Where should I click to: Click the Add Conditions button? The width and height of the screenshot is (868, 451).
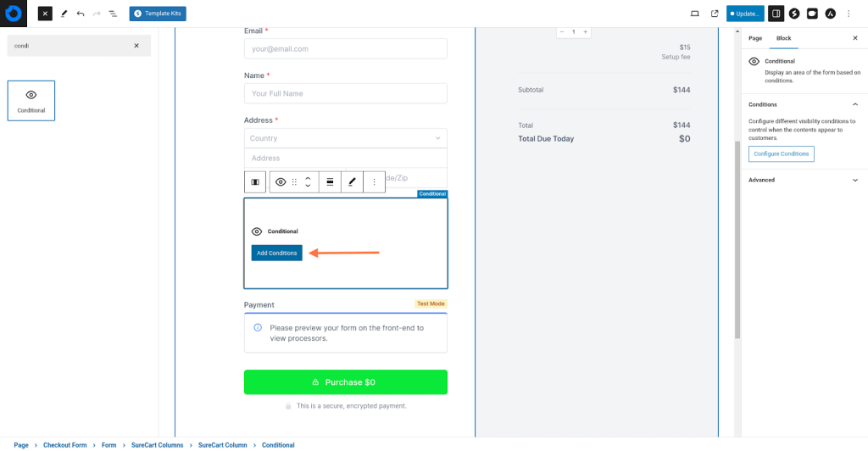276,253
